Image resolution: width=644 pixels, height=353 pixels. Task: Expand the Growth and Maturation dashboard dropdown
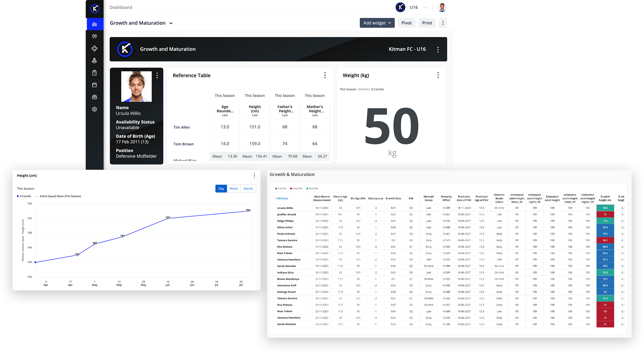tap(171, 23)
